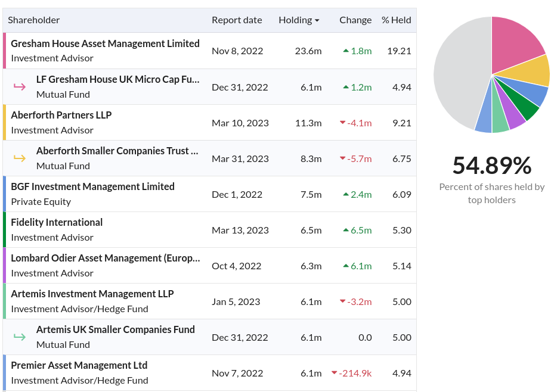Click the 11.3m holding value
The width and height of the screenshot is (557, 392).
click(308, 123)
